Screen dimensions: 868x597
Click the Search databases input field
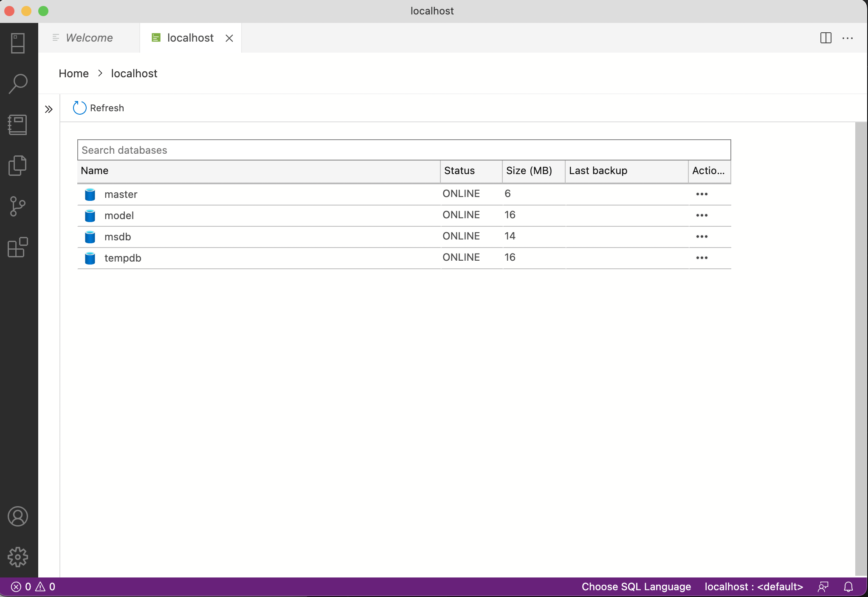click(x=403, y=150)
